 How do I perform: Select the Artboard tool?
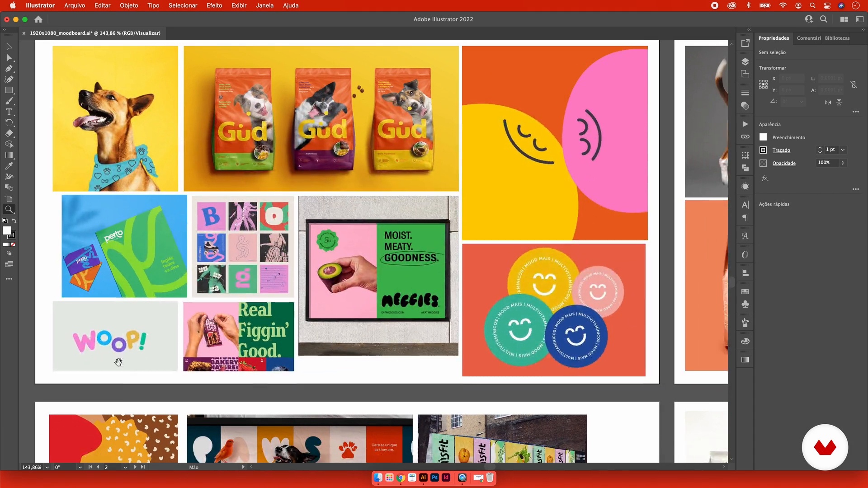click(9, 199)
